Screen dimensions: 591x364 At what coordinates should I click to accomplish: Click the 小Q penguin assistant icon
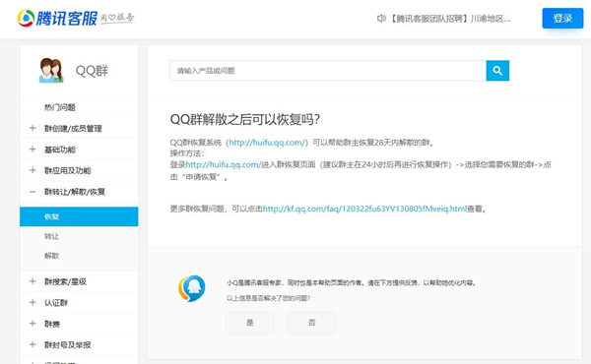pyautogui.click(x=192, y=288)
